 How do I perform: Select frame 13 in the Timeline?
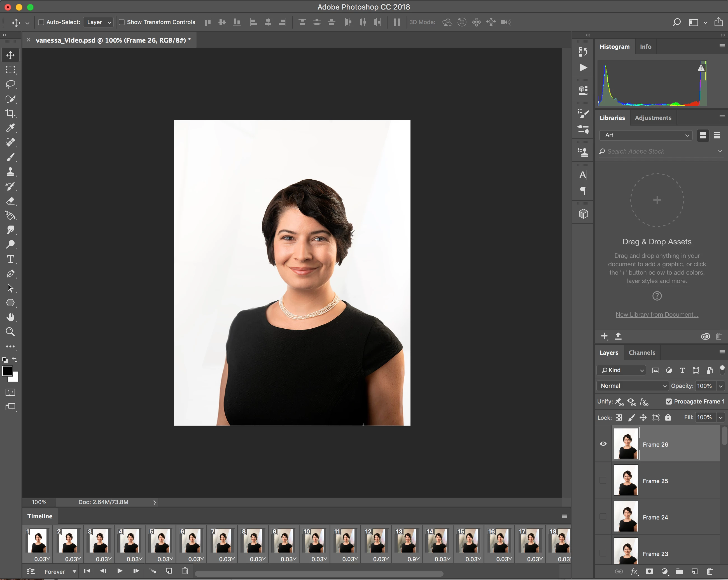407,540
